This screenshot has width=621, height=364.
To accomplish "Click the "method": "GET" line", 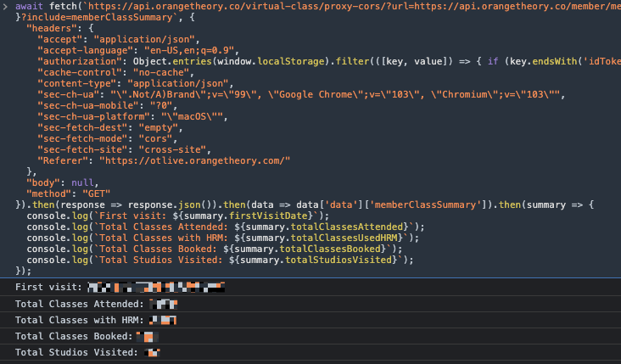I will [x=68, y=193].
